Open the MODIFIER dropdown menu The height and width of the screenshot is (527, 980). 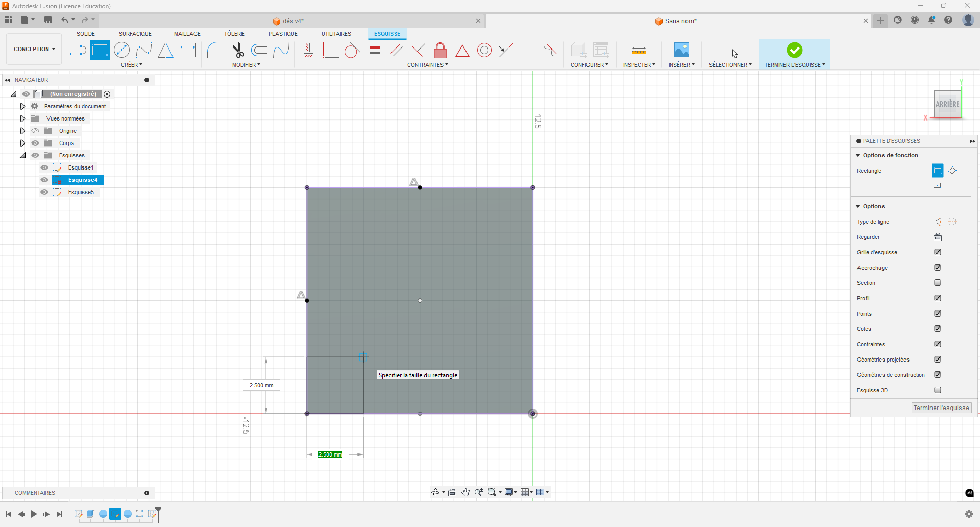[x=246, y=65]
